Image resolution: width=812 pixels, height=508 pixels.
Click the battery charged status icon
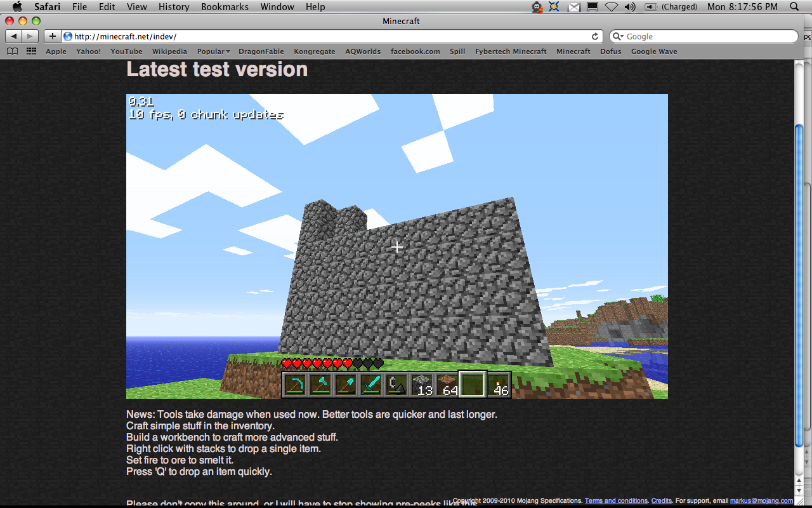[x=651, y=6]
